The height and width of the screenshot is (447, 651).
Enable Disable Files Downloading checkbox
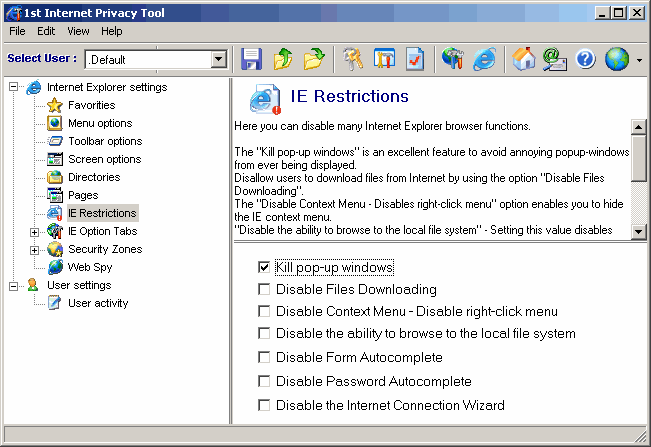pyautogui.click(x=264, y=289)
